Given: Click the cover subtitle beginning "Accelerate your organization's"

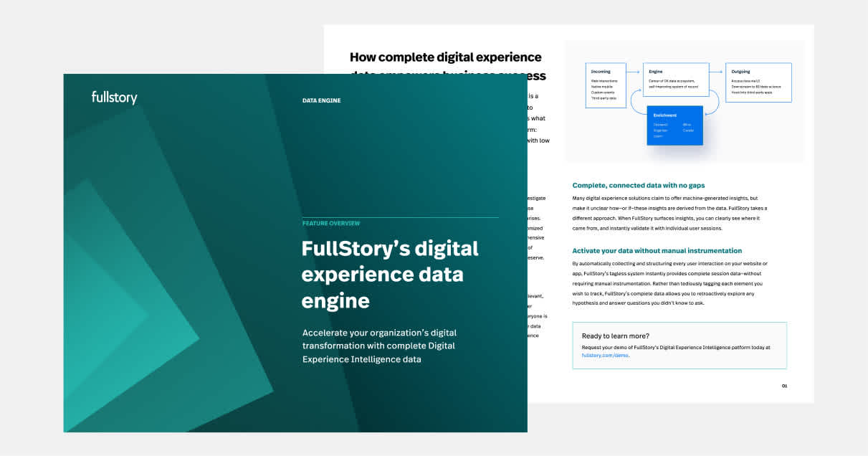Looking at the screenshot, I should (x=379, y=346).
